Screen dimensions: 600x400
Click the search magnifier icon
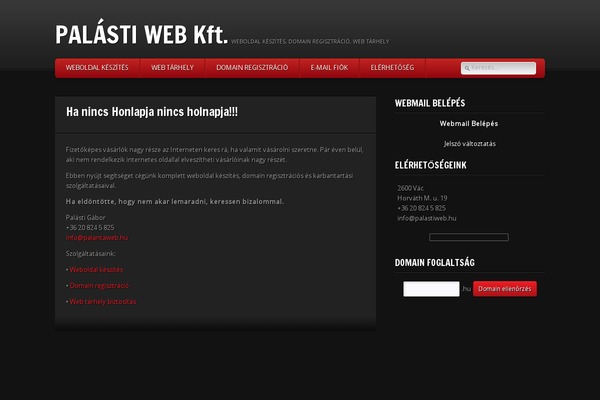point(467,69)
